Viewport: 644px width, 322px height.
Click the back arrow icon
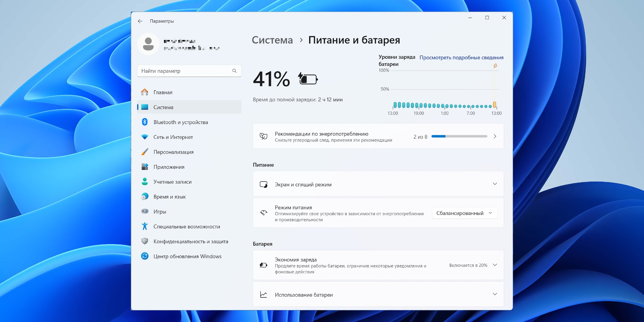(x=140, y=21)
